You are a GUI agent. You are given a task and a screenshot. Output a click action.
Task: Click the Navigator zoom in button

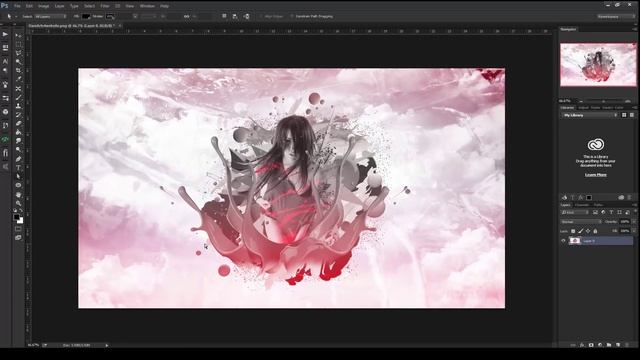[x=628, y=101]
